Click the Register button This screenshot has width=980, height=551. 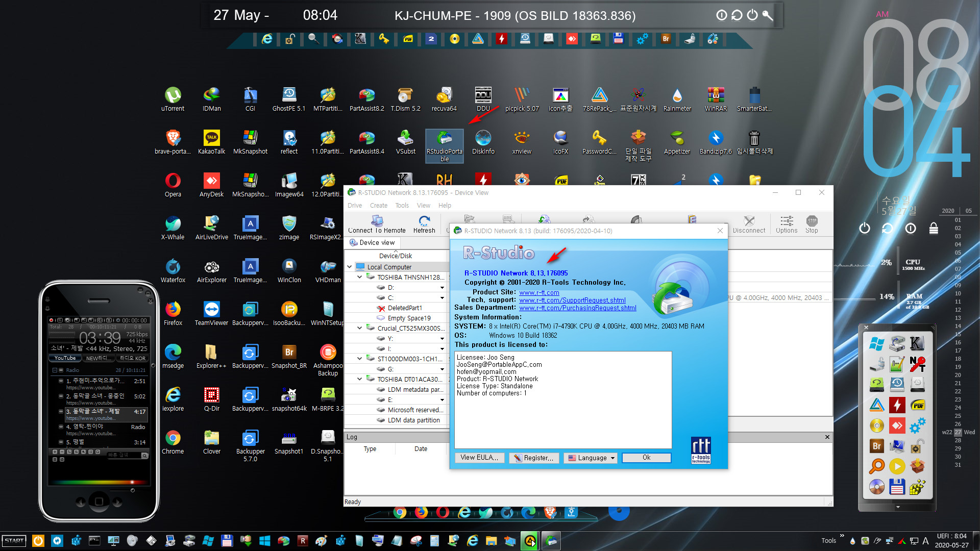point(534,458)
